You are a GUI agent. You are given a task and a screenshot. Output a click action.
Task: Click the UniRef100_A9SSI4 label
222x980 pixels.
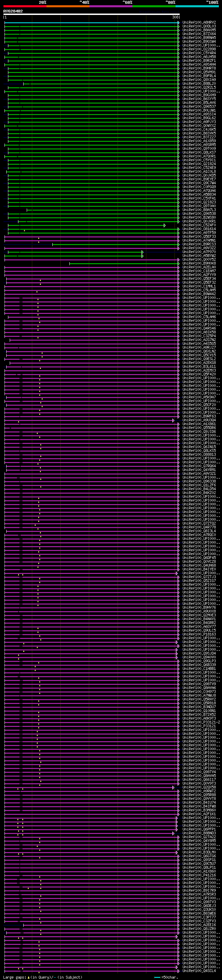(x=199, y=114)
